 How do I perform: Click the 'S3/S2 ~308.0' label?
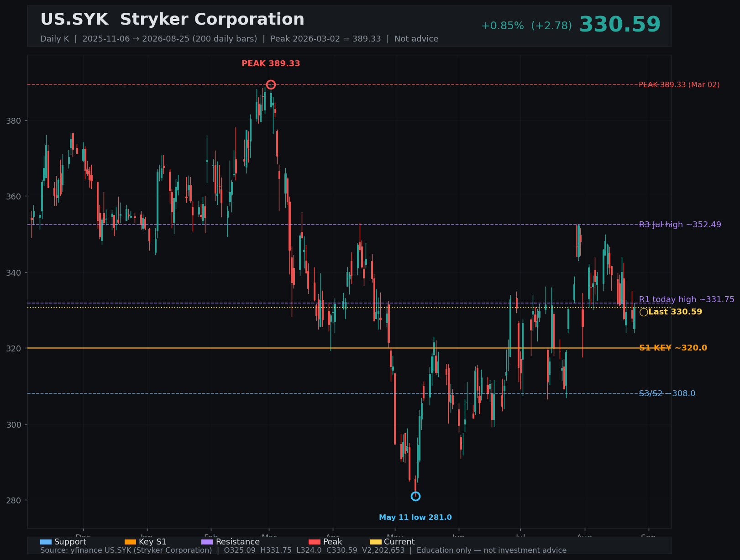pyautogui.click(x=667, y=393)
